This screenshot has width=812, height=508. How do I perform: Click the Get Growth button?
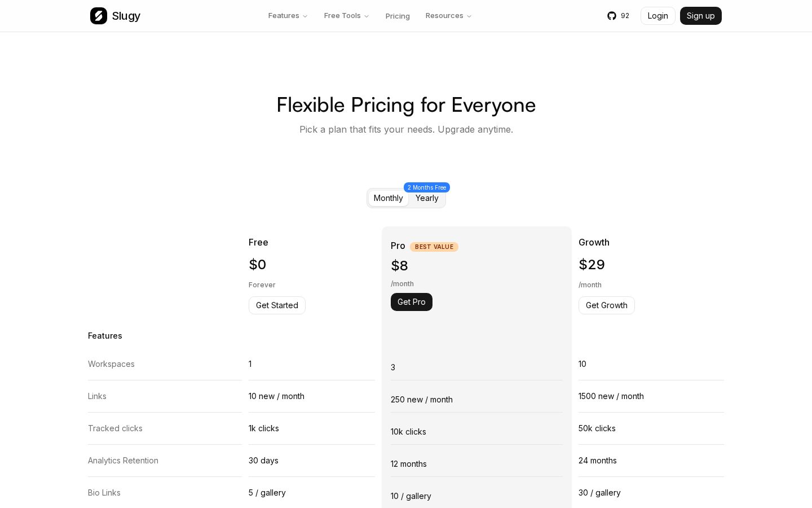point(607,305)
